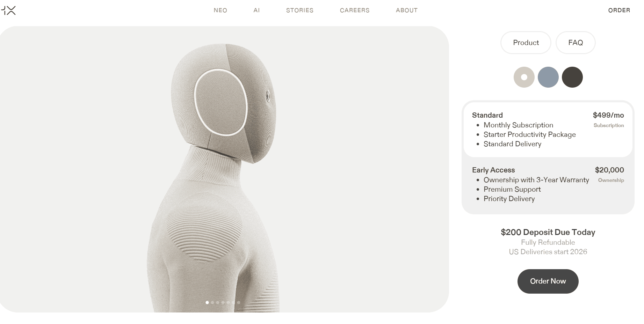Choose the Early Access ownership plan
The image size is (644, 324).
pos(548,184)
